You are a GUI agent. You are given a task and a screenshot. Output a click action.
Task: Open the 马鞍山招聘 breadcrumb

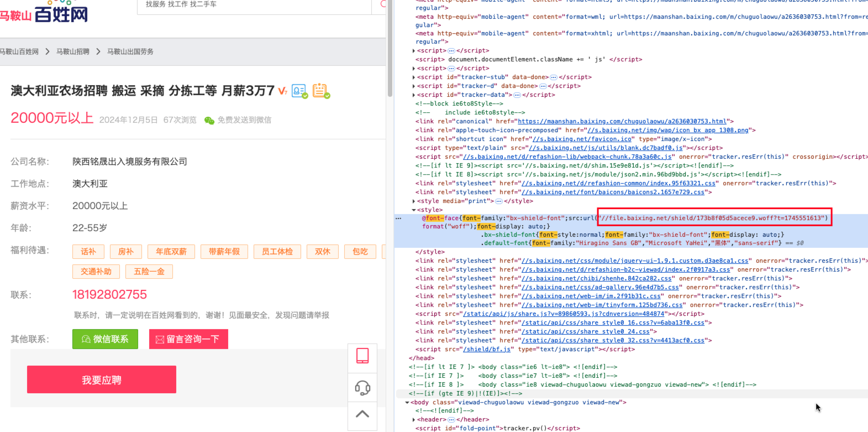coord(73,51)
